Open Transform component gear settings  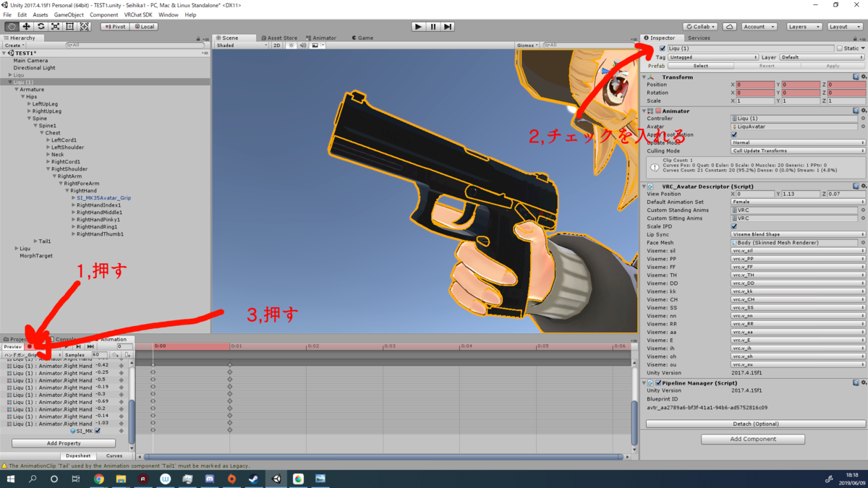864,77
